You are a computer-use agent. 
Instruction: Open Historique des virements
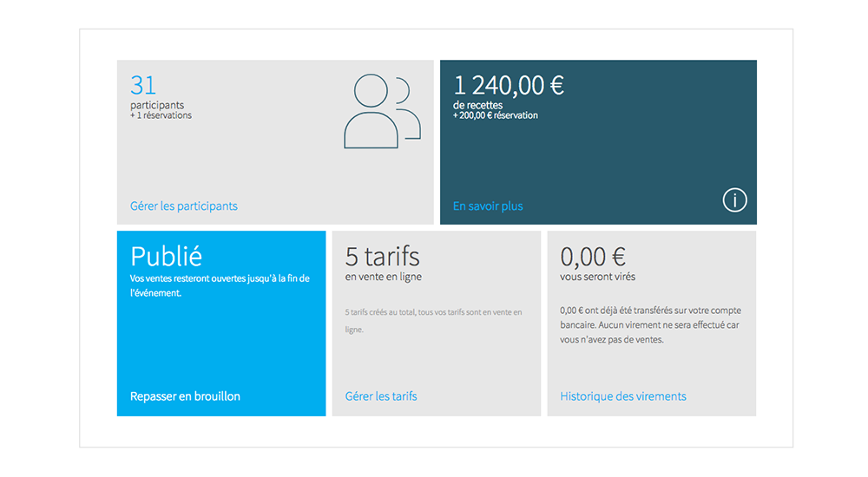pos(622,396)
